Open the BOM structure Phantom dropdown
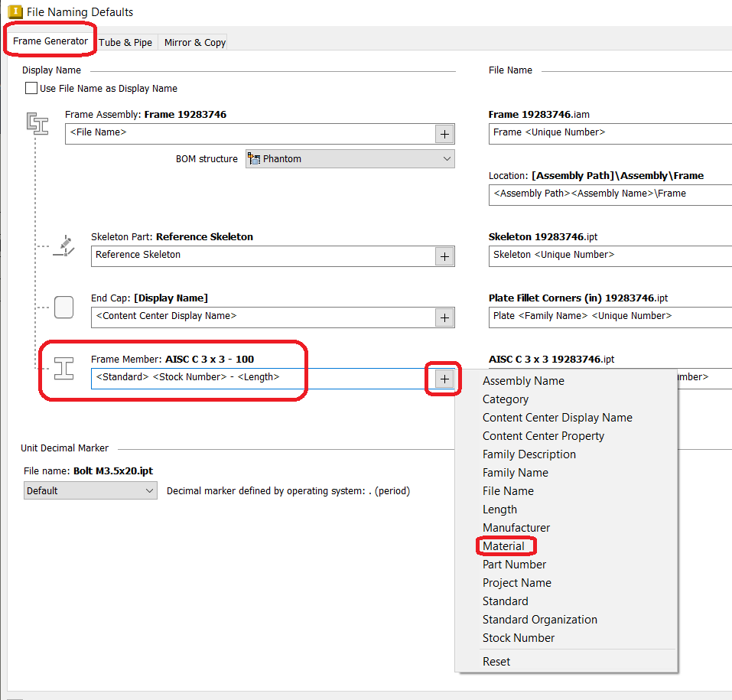This screenshot has height=700, width=732. coord(350,159)
